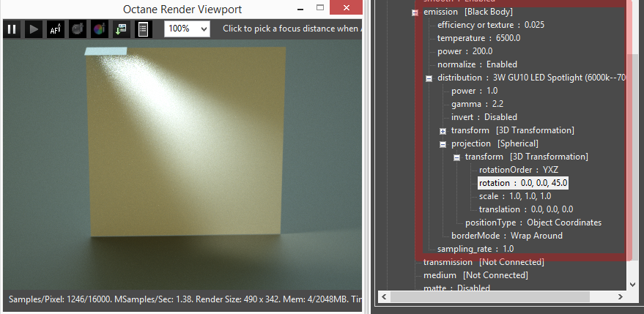
Task: Select the scale : 1.0, 1.0, 1.0 row
Action: (x=515, y=196)
